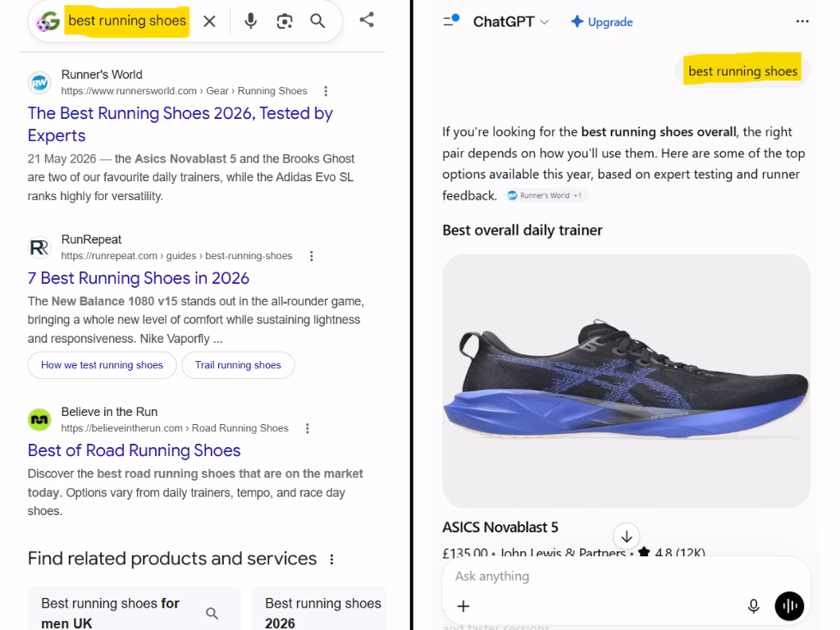
Task: Add attachment with plus icon
Action: 463,606
